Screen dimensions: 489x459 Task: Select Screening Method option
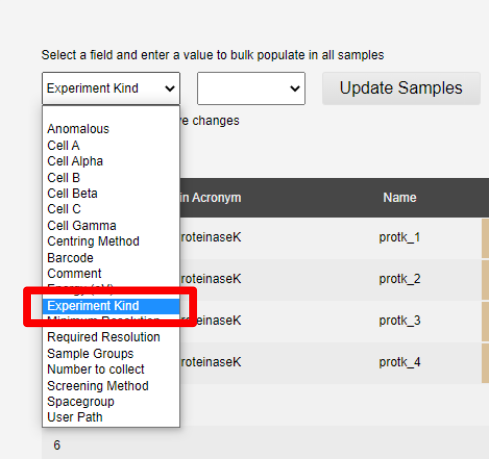point(111,386)
